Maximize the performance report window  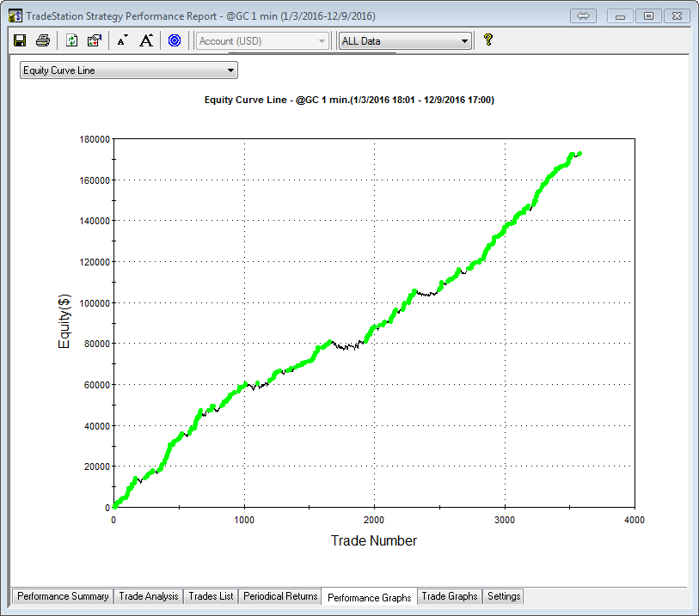[x=648, y=15]
